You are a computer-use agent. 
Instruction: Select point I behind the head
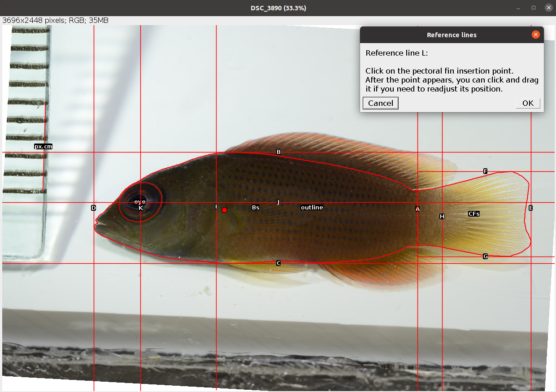pyautogui.click(x=215, y=207)
